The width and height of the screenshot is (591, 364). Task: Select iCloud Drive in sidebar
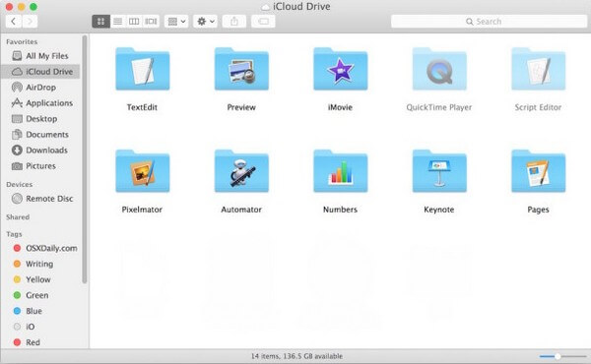click(40, 72)
